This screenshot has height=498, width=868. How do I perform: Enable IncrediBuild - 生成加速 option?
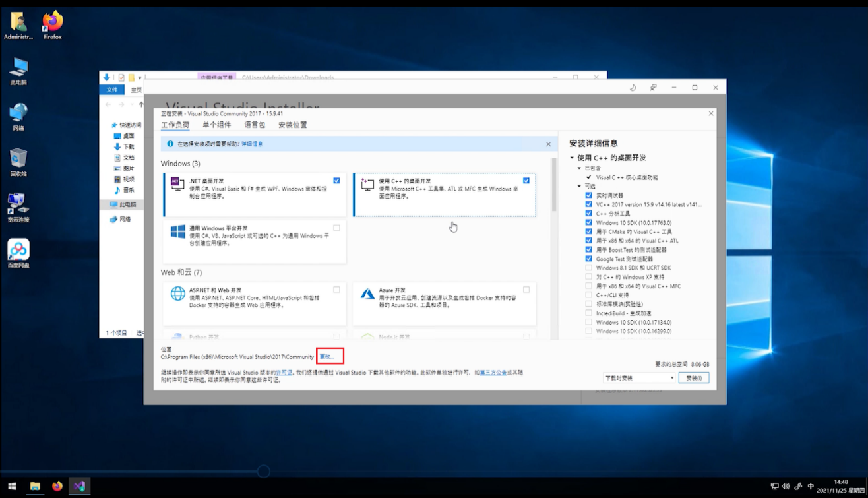pos(588,313)
